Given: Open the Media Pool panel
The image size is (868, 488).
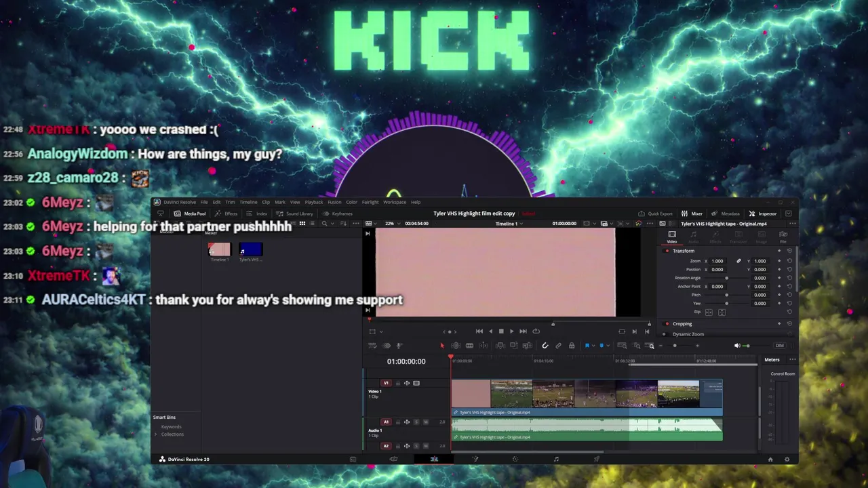Looking at the screenshot, I should click(x=190, y=213).
